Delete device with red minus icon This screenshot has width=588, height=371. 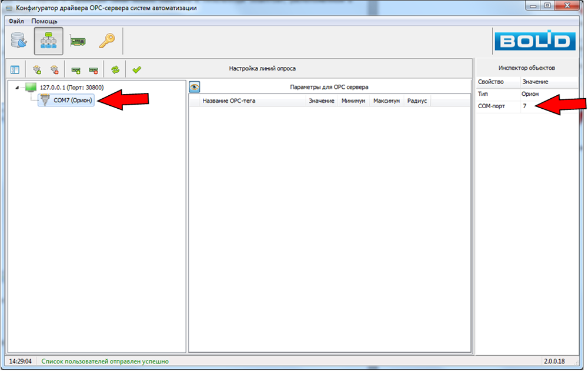pyautogui.click(x=93, y=69)
